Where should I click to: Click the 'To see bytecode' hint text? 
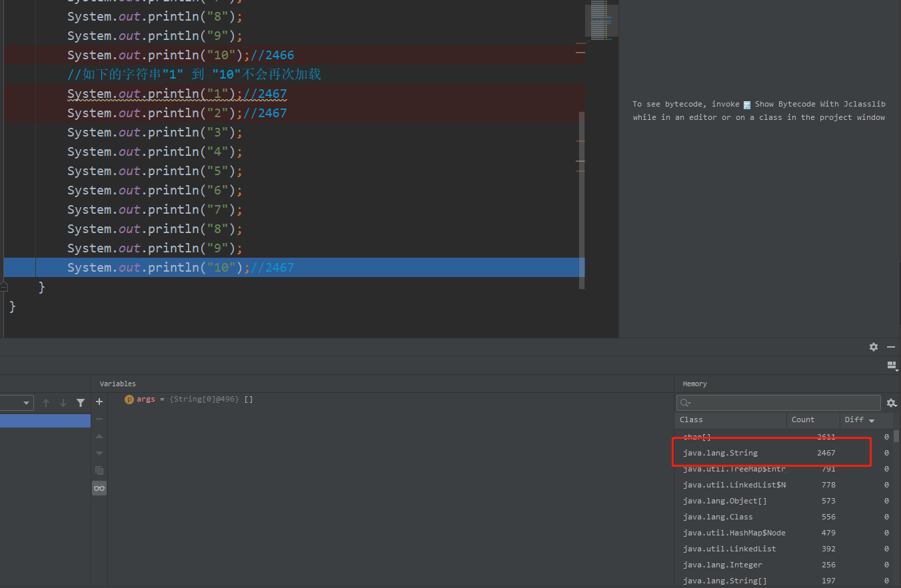coord(759,111)
